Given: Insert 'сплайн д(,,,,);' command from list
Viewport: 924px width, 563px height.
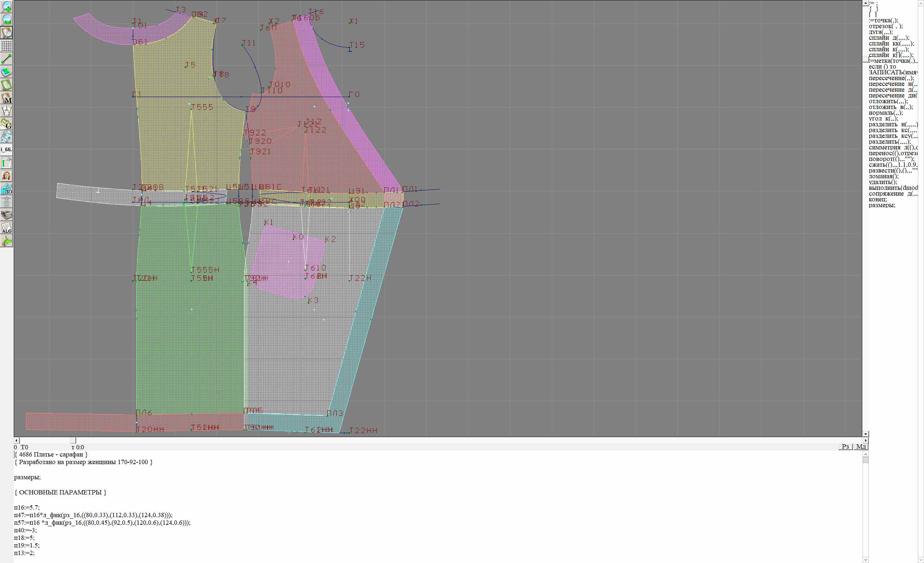Looking at the screenshot, I should click(x=889, y=38).
